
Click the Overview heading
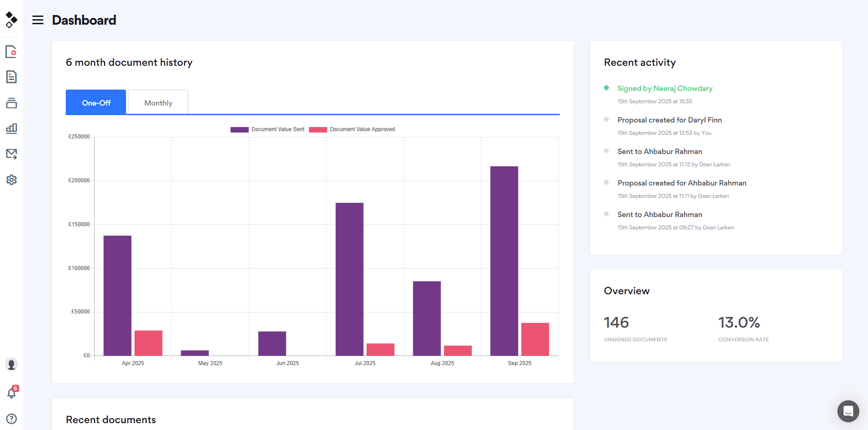pos(626,291)
